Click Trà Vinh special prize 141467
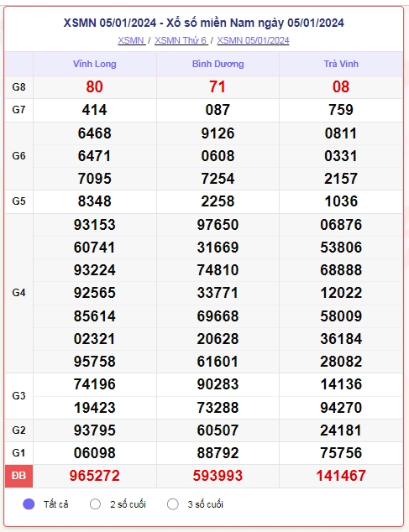This screenshot has height=532, width=409. [341, 476]
